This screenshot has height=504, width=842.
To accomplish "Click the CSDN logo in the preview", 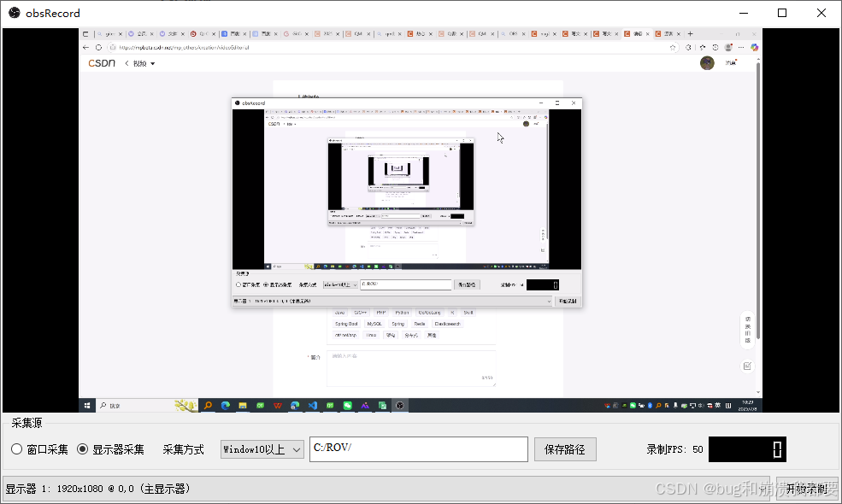I will point(102,63).
